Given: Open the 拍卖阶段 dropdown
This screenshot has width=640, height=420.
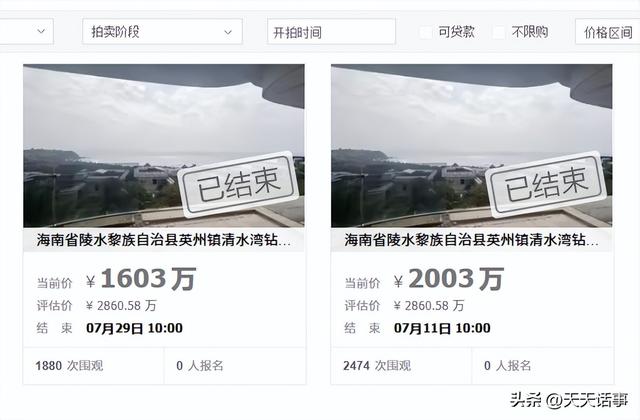Looking at the screenshot, I should (162, 31).
